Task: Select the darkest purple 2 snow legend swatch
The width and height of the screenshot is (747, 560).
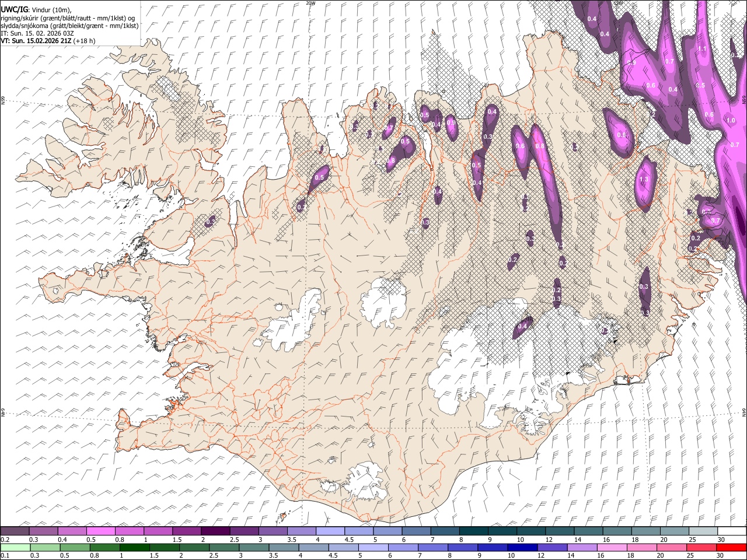Action: [215, 531]
